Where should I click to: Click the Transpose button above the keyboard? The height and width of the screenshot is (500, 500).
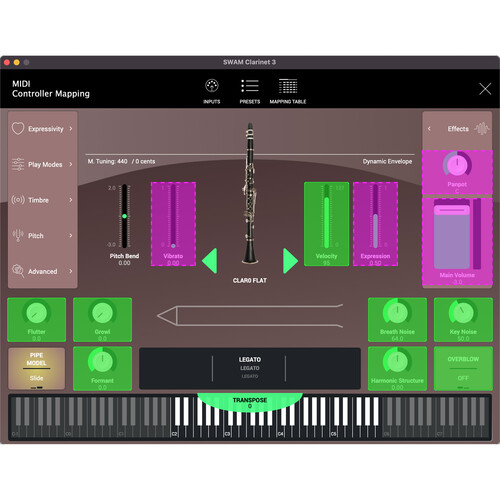pos(250,402)
